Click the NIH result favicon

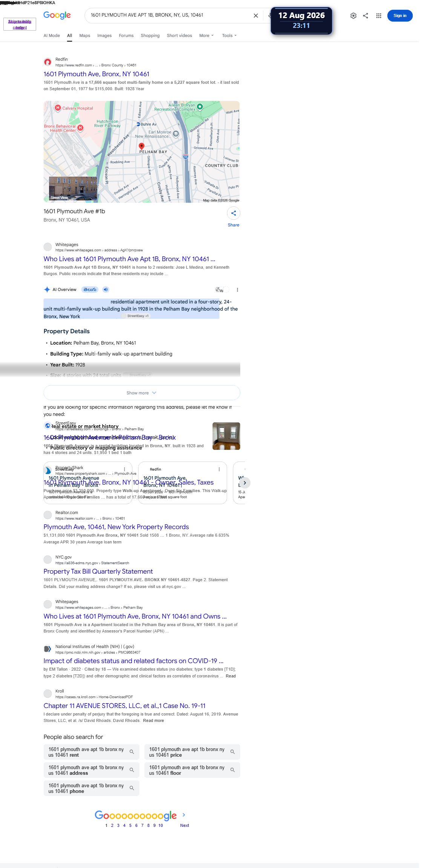48,649
